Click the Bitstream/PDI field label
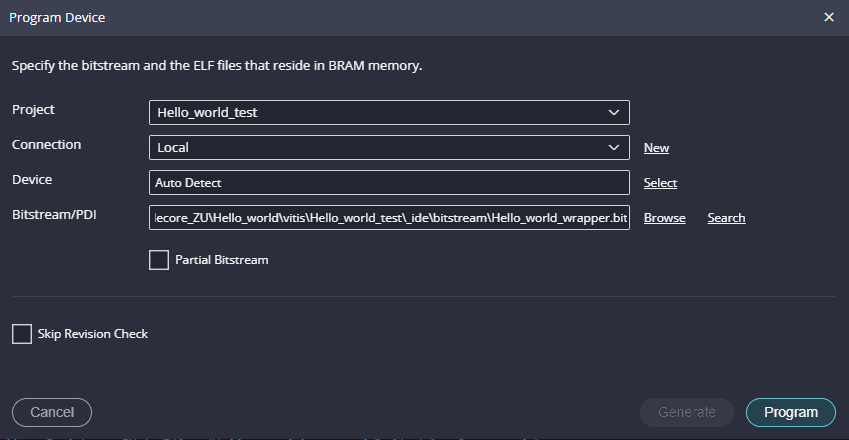This screenshot has width=849, height=440. pyautogui.click(x=53, y=215)
